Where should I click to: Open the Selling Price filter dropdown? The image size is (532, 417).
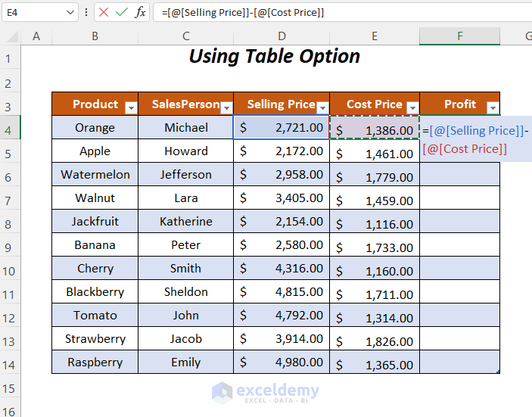tap(322, 107)
